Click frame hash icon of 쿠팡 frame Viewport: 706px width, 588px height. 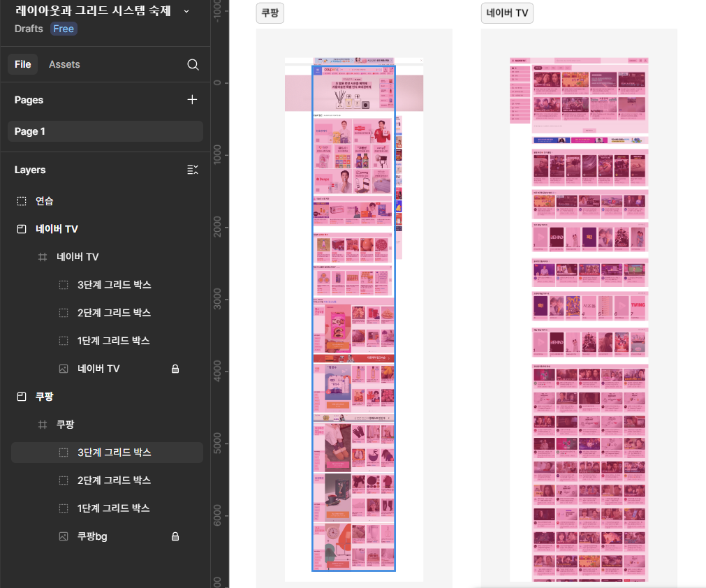click(43, 425)
